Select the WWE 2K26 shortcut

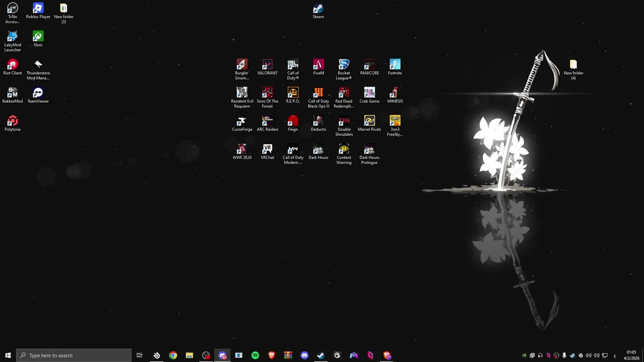pos(242,152)
